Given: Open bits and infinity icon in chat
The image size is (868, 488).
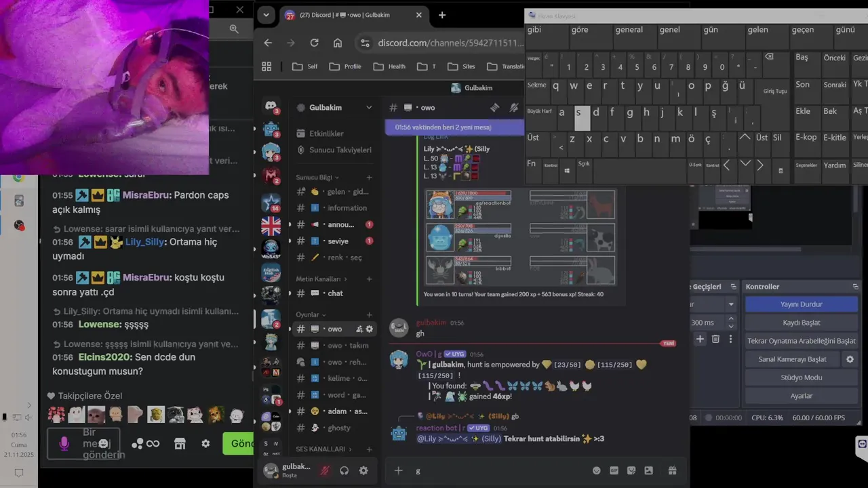Looking at the screenshot, I should (x=146, y=443).
